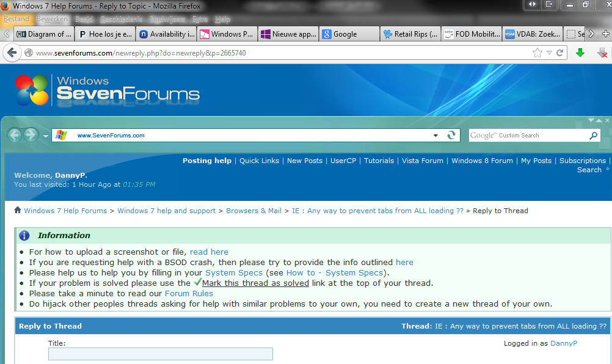
Task: Reload the page using the refresh icon
Action: point(559,53)
